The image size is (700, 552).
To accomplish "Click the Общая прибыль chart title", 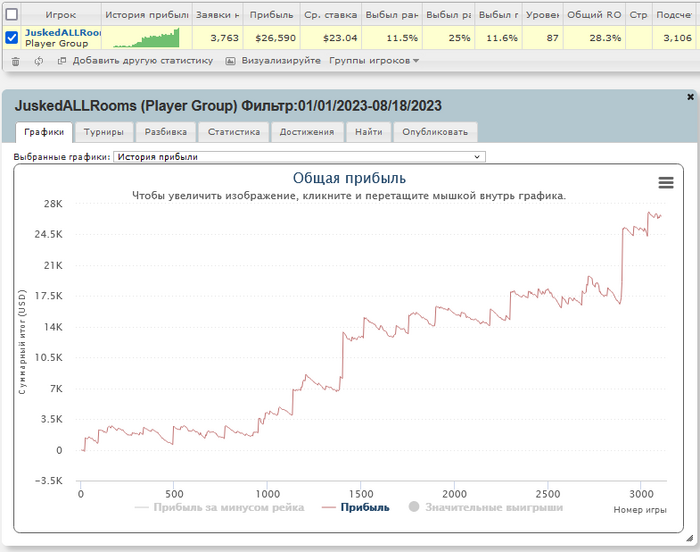I will 349,178.
